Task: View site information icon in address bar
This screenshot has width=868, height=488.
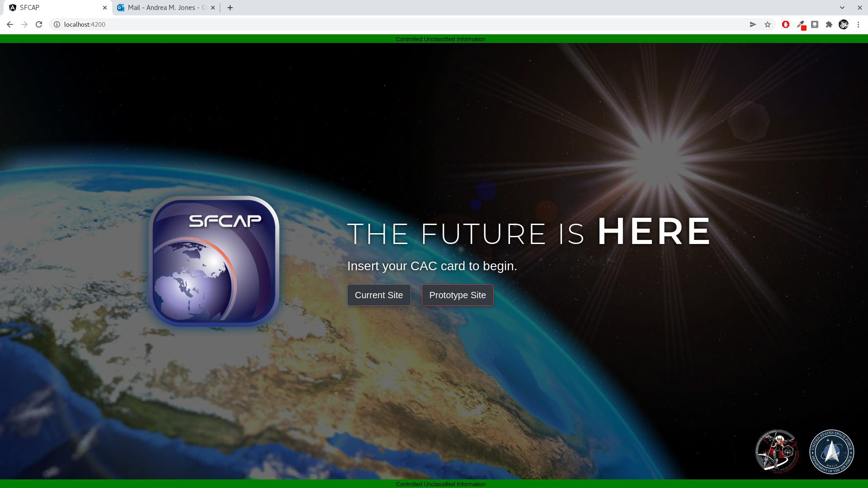Action: click(57, 24)
